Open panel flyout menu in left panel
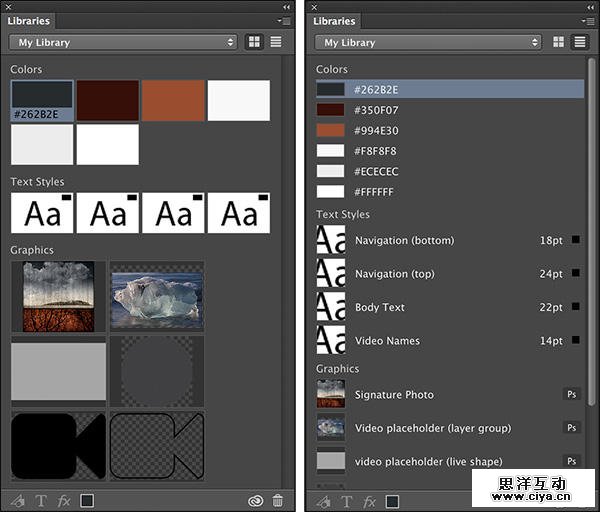The width and height of the screenshot is (600, 512). 286,20
